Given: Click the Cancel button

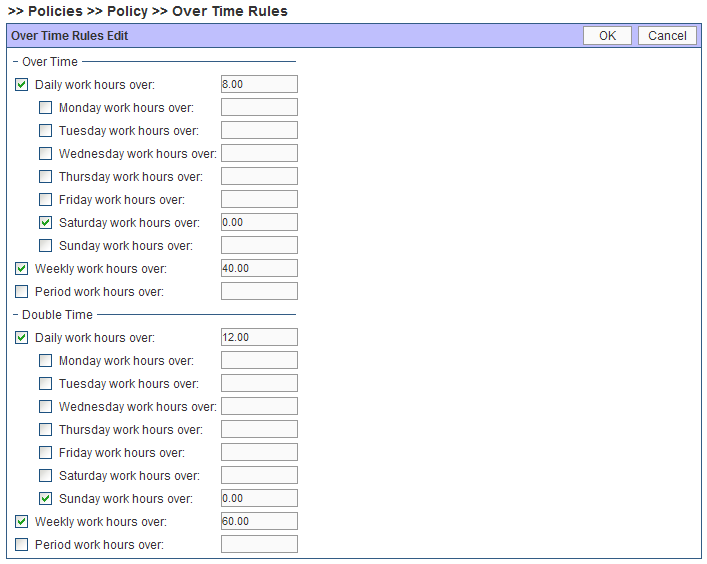Looking at the screenshot, I should (667, 35).
